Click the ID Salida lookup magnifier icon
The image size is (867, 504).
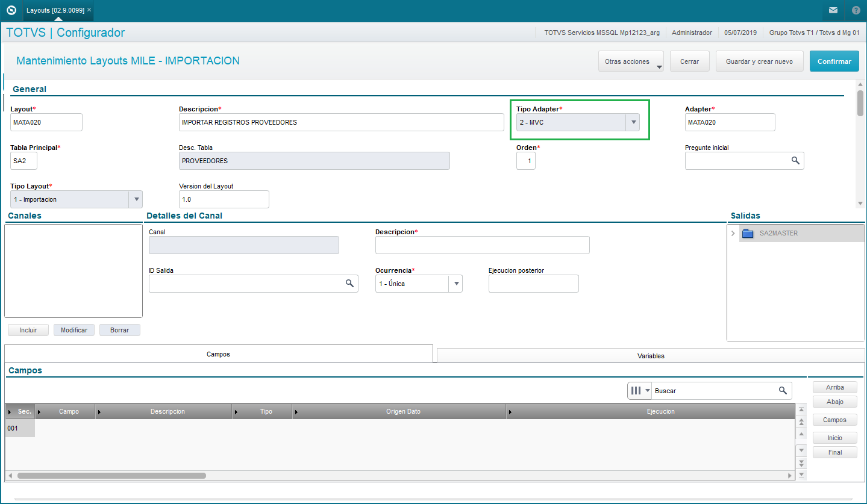(x=349, y=283)
